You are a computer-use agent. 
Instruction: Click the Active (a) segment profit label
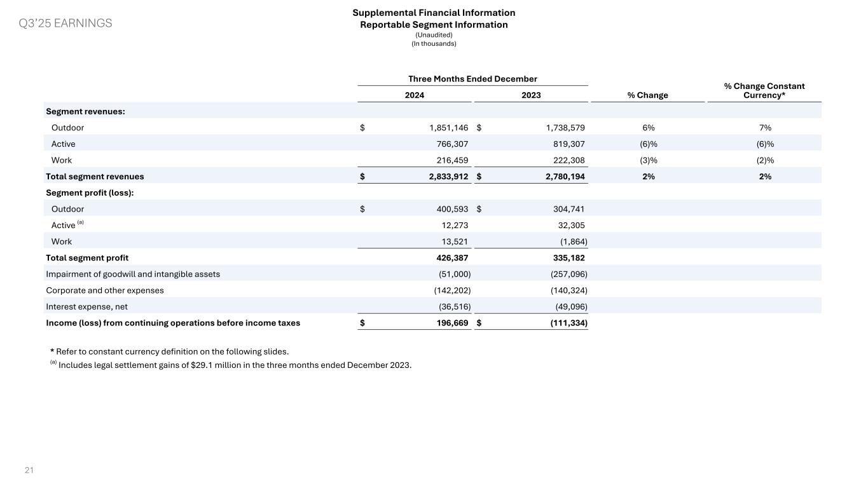tap(63, 226)
